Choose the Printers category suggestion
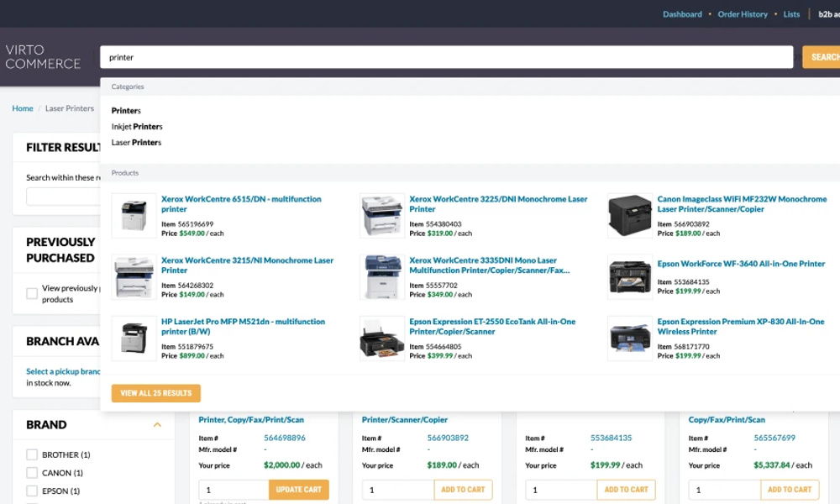 pyautogui.click(x=126, y=110)
